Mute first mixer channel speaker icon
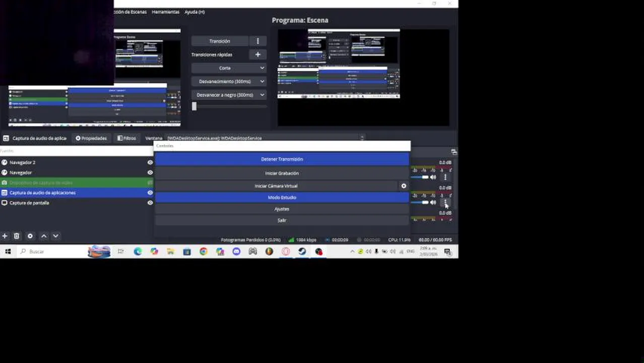Screen dimensions: 644x363 [433, 177]
